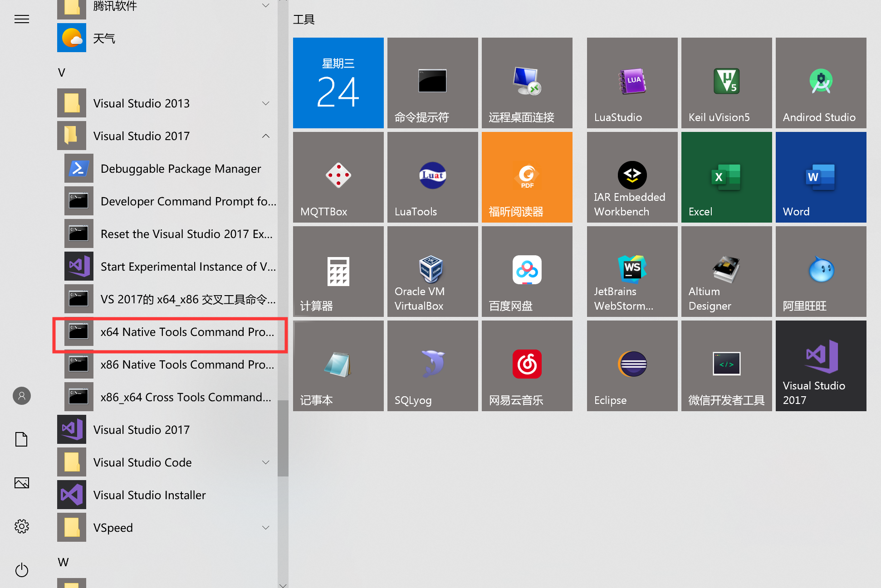
Task: Open Start Experimental Instance of VS
Action: click(x=170, y=267)
